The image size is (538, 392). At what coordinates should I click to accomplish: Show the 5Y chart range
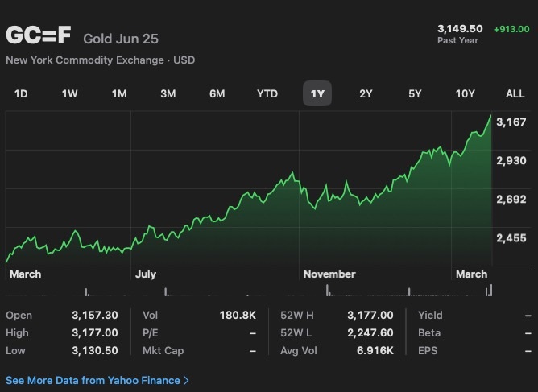(415, 93)
